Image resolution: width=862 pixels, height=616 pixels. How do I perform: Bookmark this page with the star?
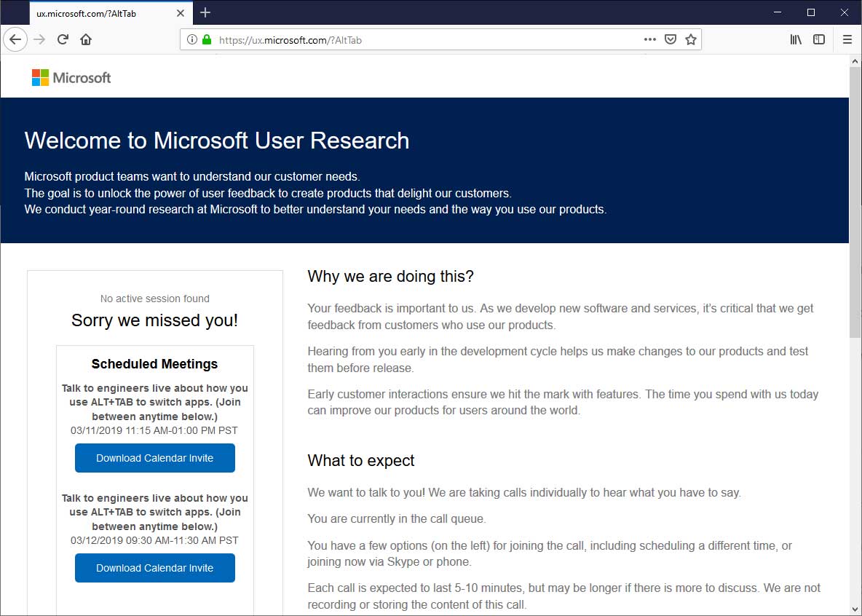(x=691, y=39)
